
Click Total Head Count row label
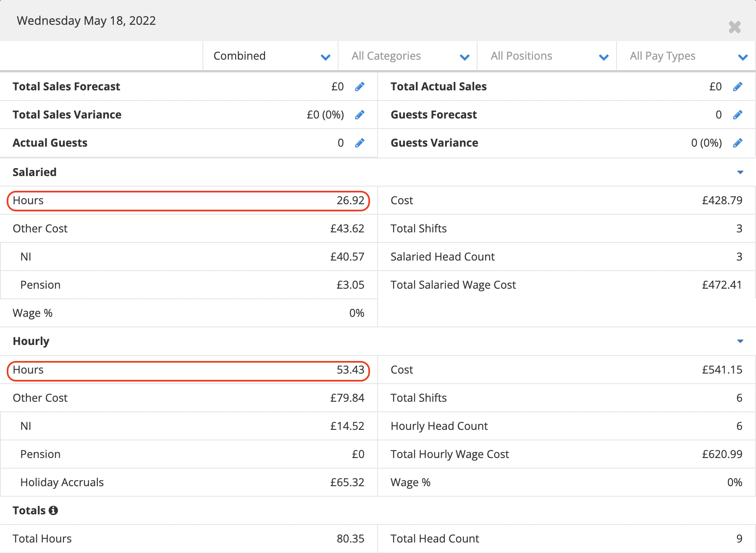click(x=435, y=539)
